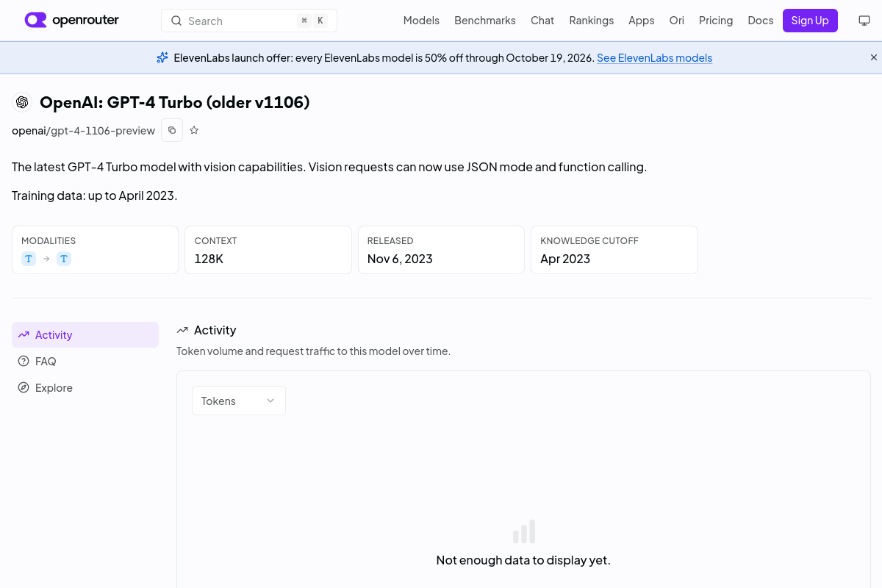Go to Chat in the navigation
This screenshot has width=882, height=588.
tap(542, 21)
